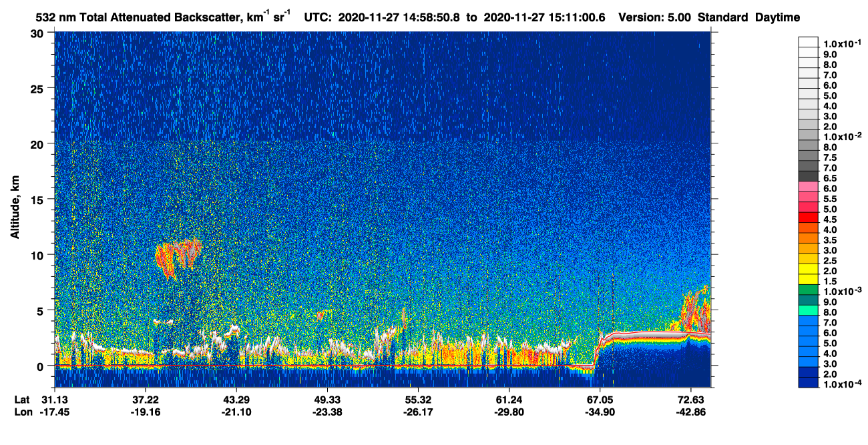Screen dimensions: 868x445
Task: Click longitude value -34.90
Action: point(600,412)
